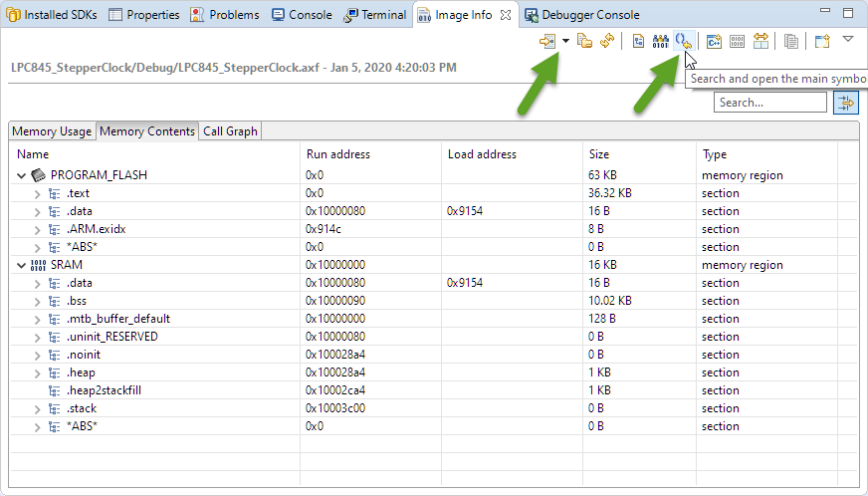Open the View Menu triangle in toolbar
This screenshot has width=868, height=496.
848,40
